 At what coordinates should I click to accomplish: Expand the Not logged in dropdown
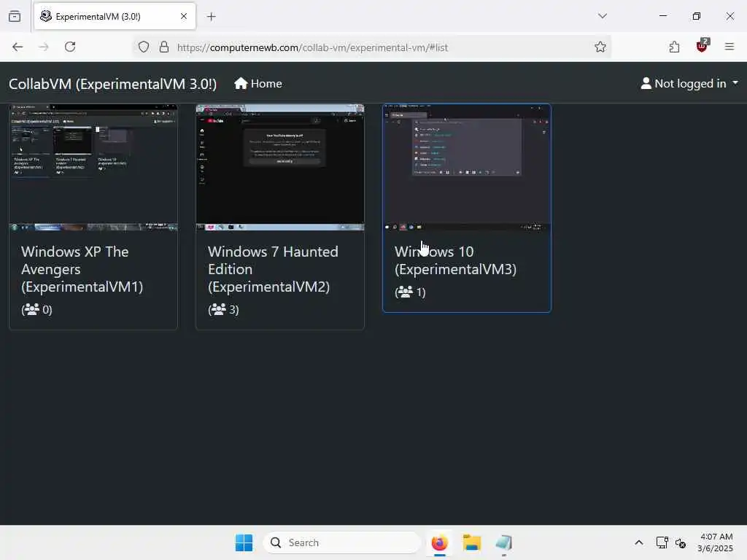(x=689, y=83)
